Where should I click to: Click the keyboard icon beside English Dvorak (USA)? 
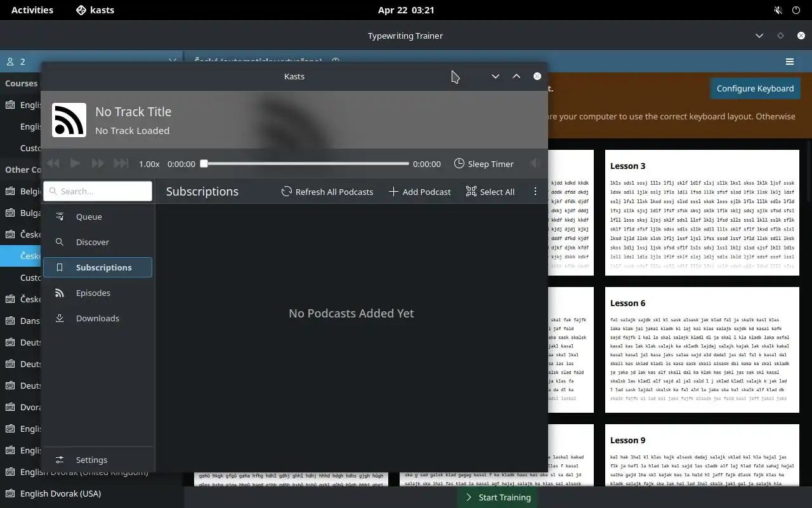click(10, 493)
